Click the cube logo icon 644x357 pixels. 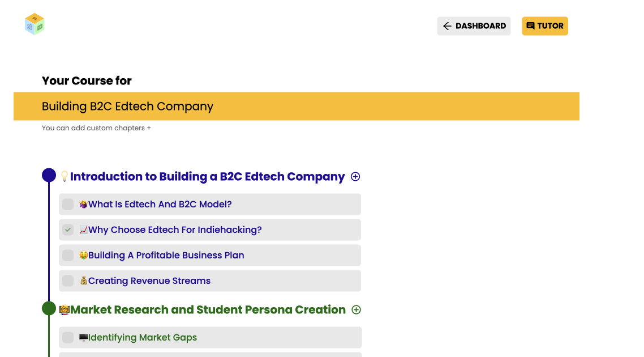[x=35, y=24]
